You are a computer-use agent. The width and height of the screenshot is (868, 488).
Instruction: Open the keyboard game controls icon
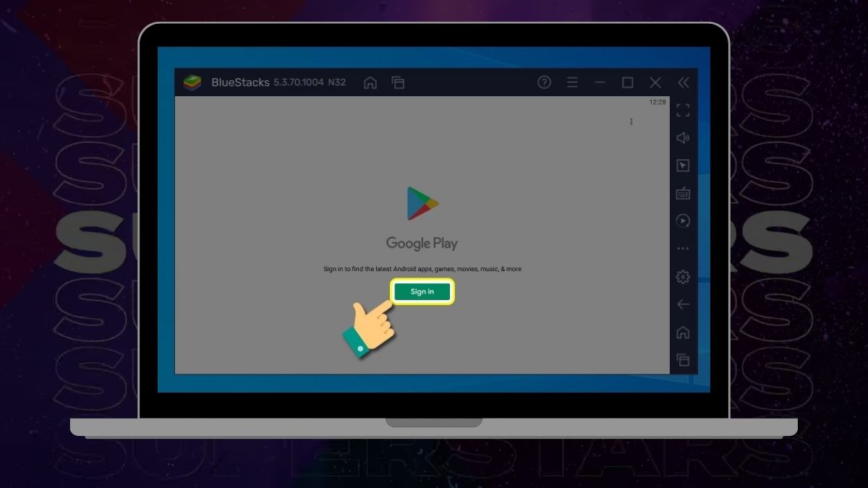pos(683,193)
